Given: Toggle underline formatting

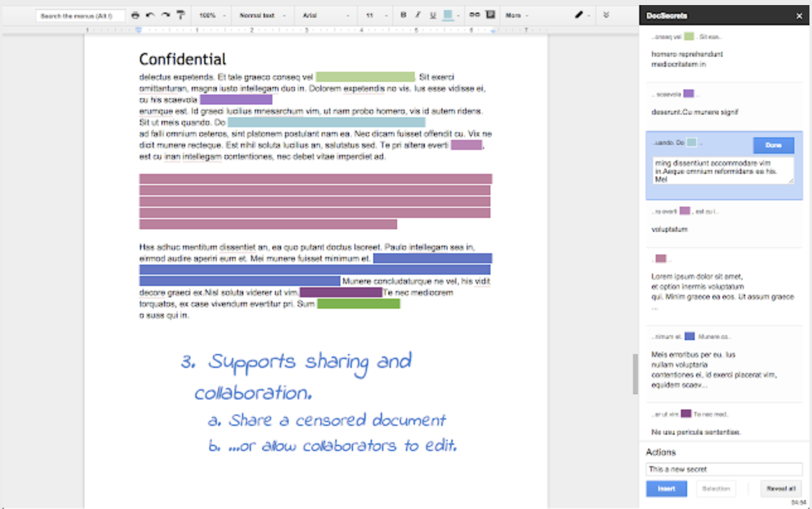Looking at the screenshot, I should pos(432,15).
